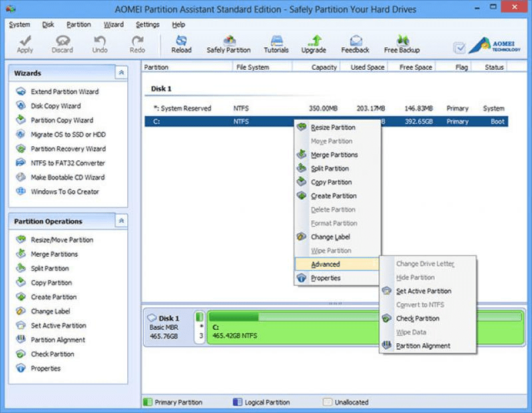Screen dimensions: 532x413
Task: Click Extend Partition Wizard link
Action: (x=65, y=92)
